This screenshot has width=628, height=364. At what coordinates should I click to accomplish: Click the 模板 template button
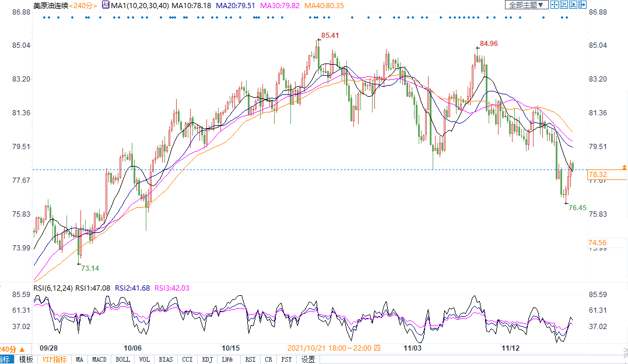pos(26,359)
